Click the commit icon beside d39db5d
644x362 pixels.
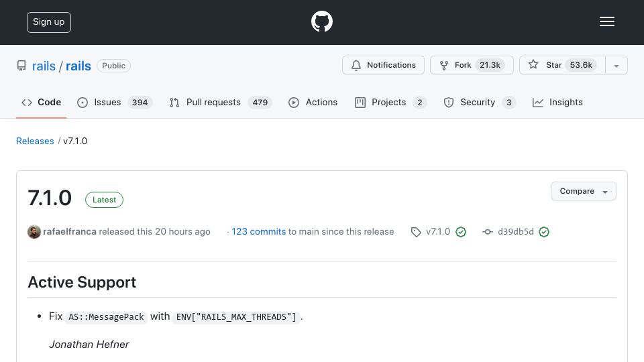pyautogui.click(x=488, y=232)
